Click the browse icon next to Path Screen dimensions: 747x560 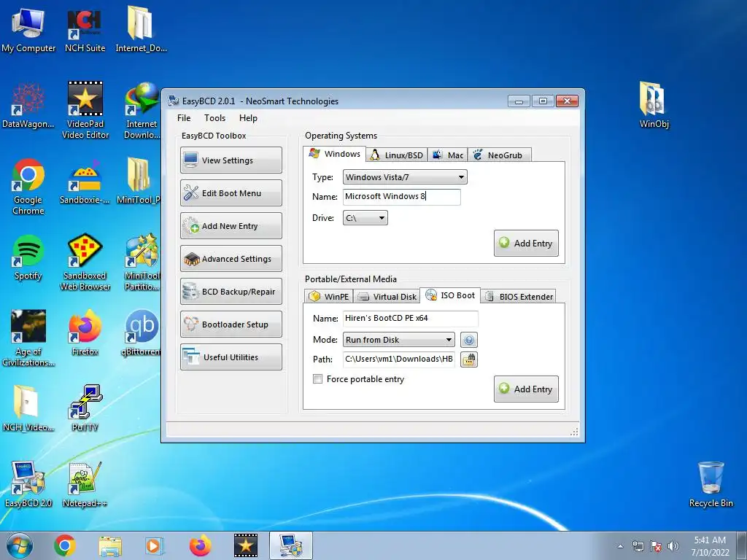coord(469,359)
